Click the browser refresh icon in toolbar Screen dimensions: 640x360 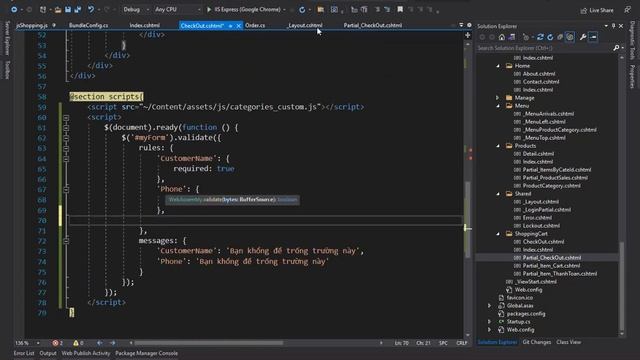302,10
